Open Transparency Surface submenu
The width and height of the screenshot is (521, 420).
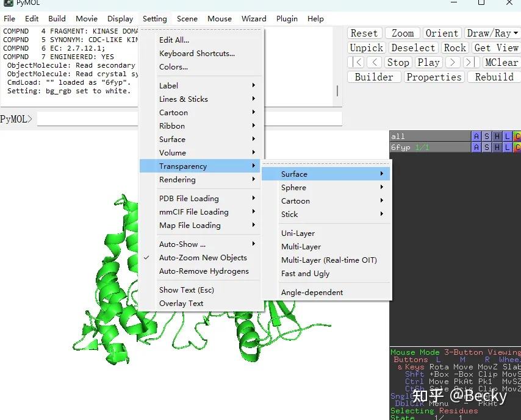pyautogui.click(x=326, y=174)
